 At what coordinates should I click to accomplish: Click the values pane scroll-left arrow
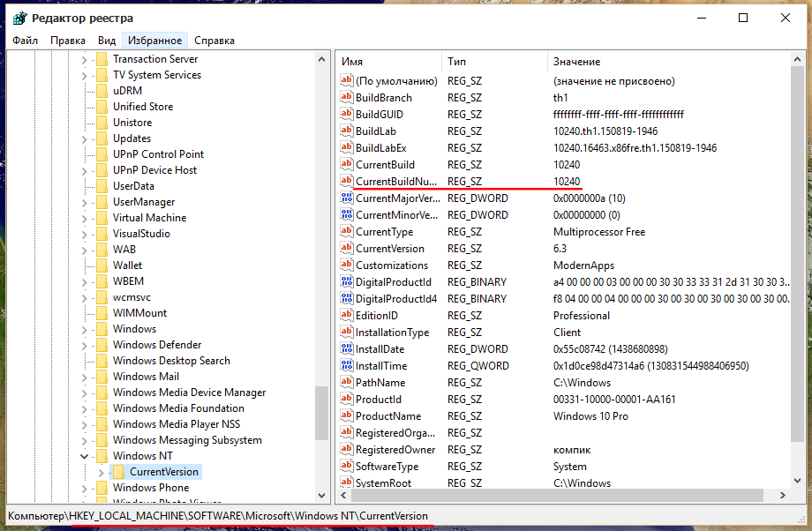[343, 496]
